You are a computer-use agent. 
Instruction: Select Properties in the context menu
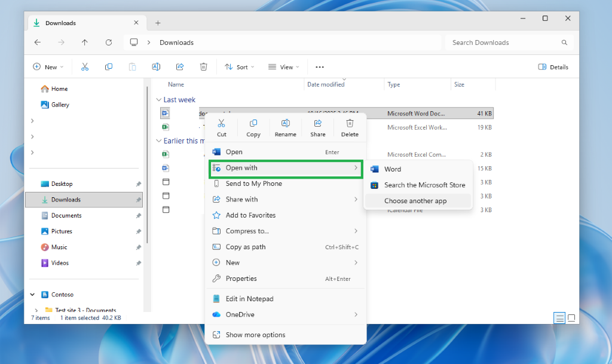tap(286, 279)
